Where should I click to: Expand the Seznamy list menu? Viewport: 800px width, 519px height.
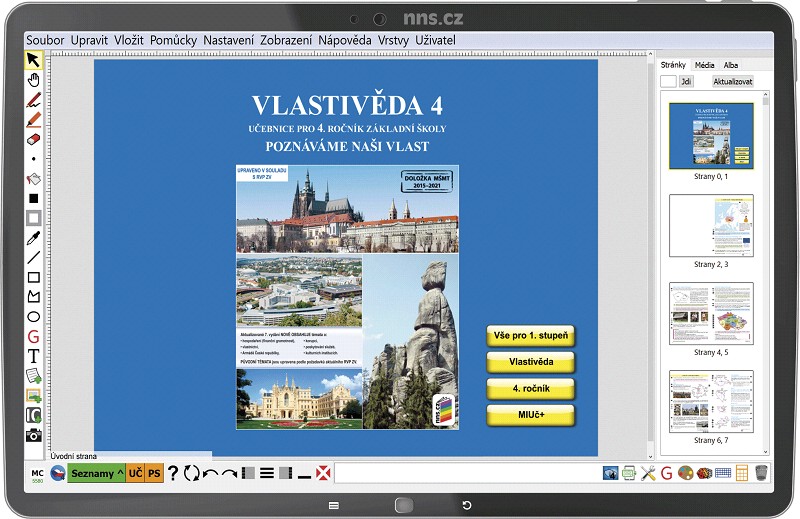click(96, 473)
